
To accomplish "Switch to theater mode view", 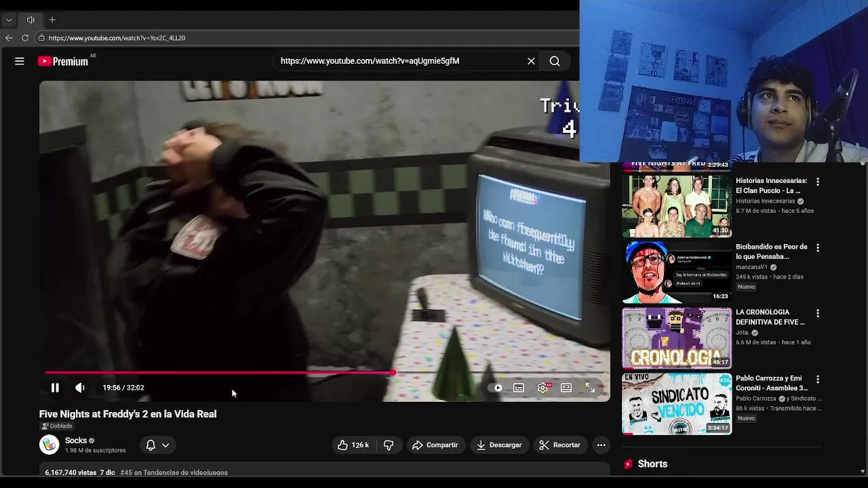I will (566, 388).
